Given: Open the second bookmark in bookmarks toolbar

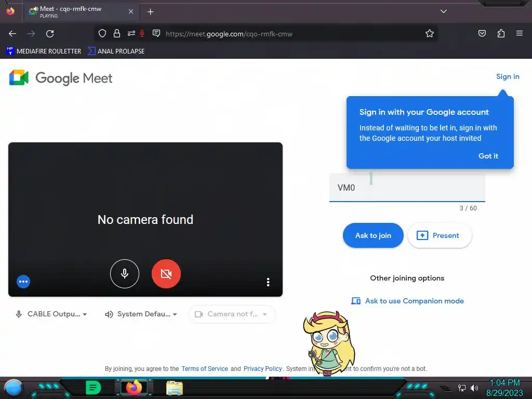Looking at the screenshot, I should tap(116, 51).
